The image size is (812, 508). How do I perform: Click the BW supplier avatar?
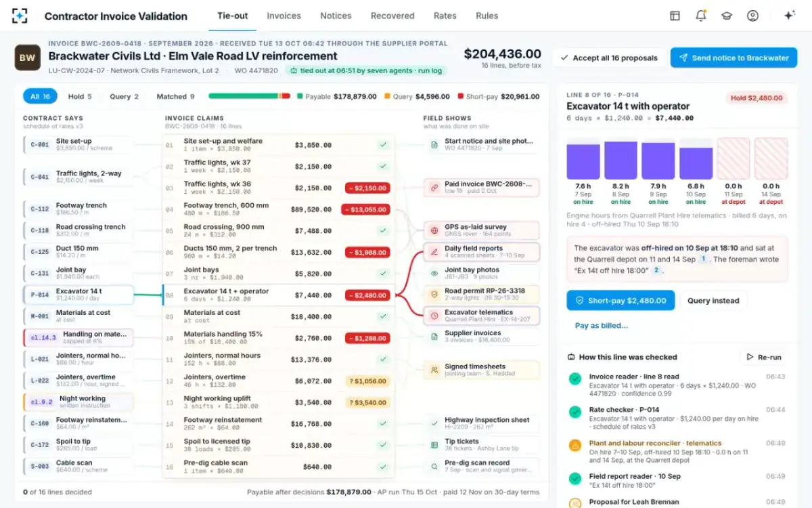[x=27, y=58]
